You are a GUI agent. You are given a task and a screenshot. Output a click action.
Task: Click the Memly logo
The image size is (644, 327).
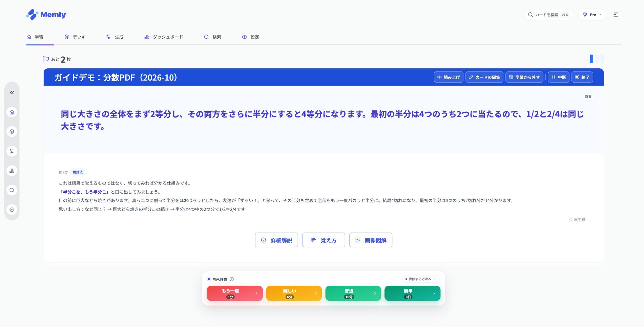(46, 15)
